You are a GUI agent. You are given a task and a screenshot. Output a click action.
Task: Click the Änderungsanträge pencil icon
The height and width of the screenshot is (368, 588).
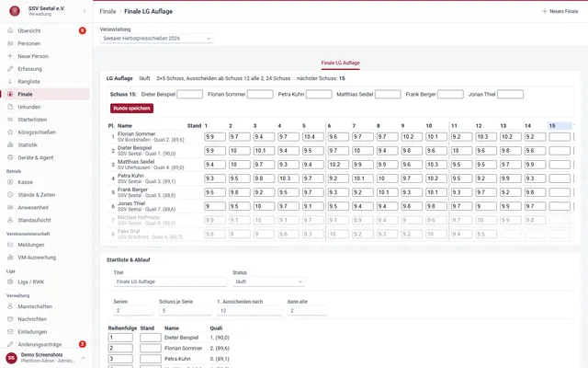pos(10,344)
